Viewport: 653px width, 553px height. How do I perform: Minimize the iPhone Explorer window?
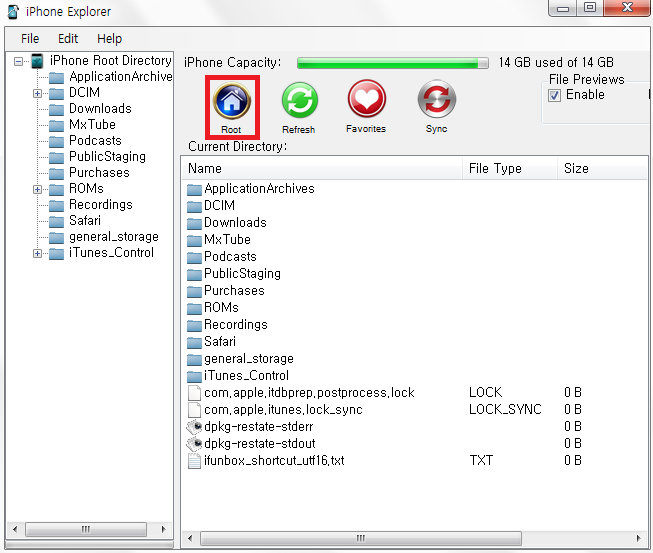563,8
